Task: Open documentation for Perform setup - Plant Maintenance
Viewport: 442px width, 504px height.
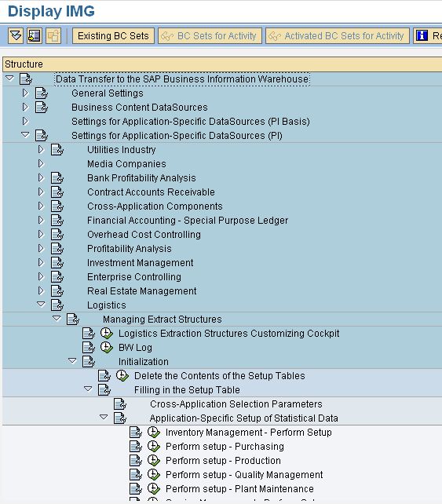Action: point(136,489)
